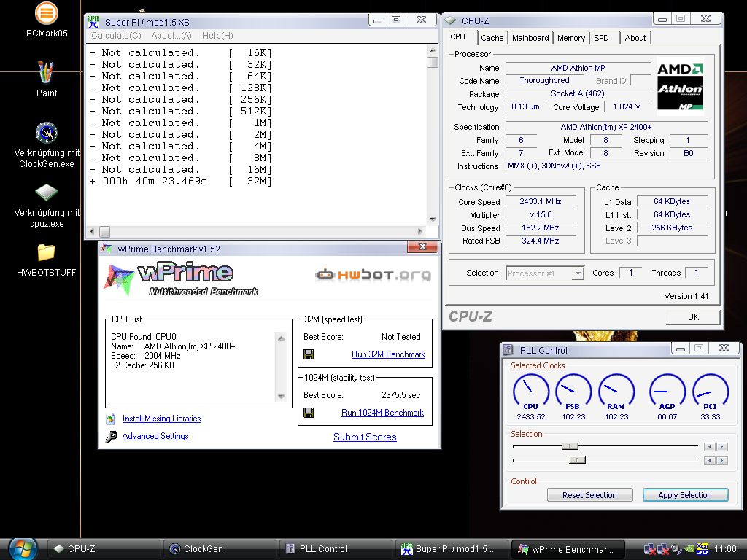Click Run 32M Benchmark link

coord(388,354)
